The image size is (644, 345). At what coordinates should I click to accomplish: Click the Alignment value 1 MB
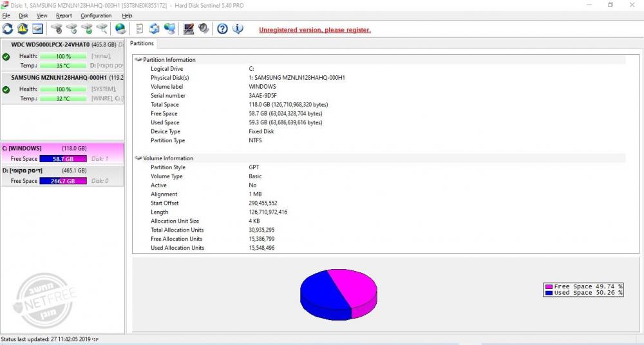point(255,194)
